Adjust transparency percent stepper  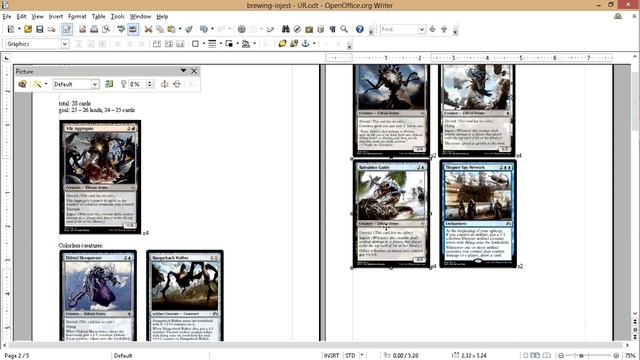click(x=149, y=84)
